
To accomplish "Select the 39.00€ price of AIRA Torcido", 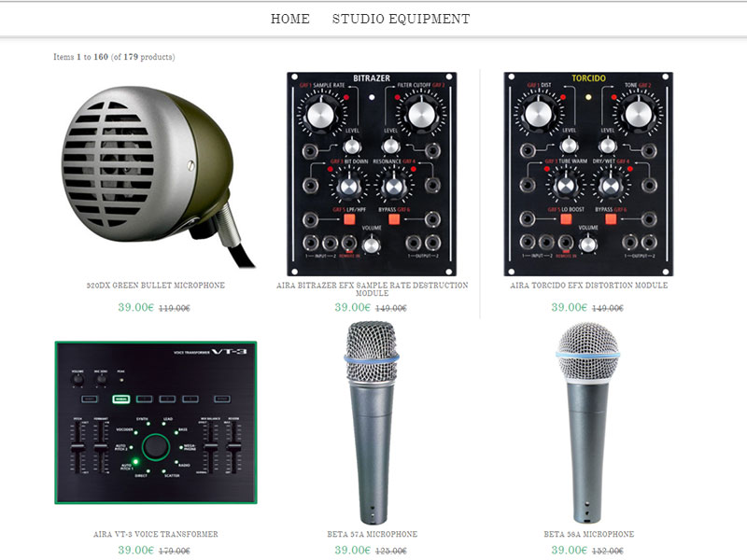I will 570,308.
